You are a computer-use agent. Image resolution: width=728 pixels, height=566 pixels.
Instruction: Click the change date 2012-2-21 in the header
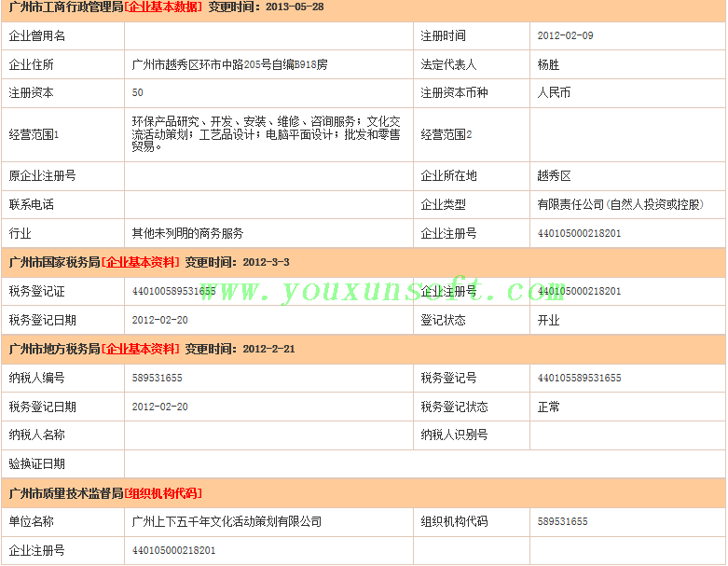coord(268,349)
